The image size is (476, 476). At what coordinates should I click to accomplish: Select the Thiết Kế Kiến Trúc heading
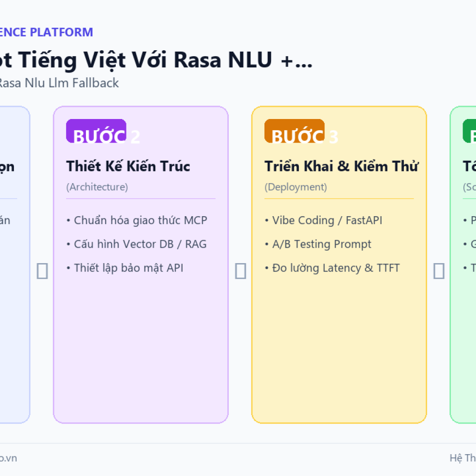128,166
